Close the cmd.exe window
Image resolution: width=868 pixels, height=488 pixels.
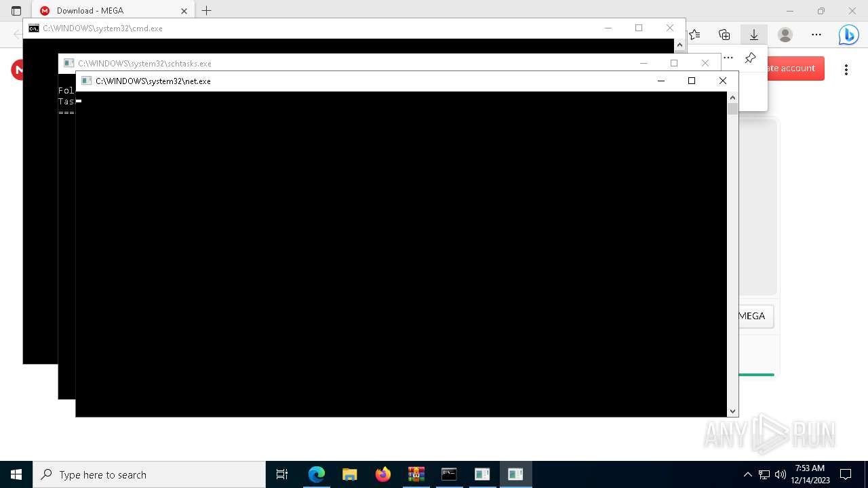pyautogui.click(x=670, y=28)
